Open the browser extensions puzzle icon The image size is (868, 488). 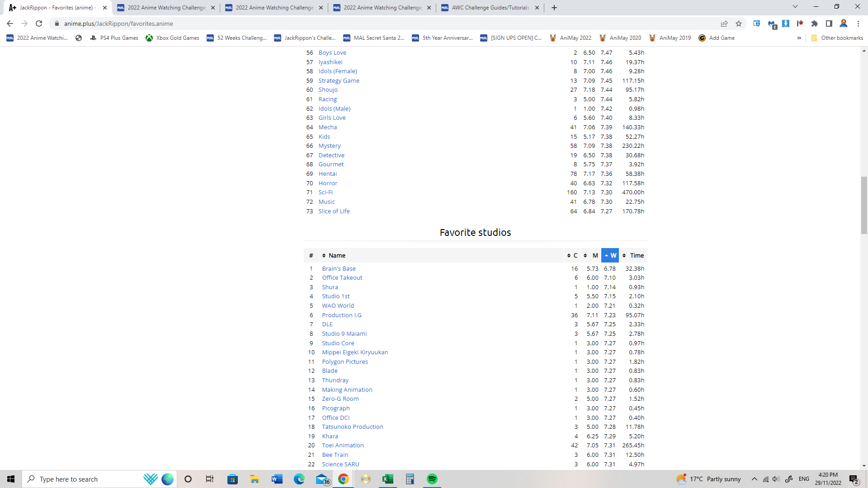coord(815,23)
